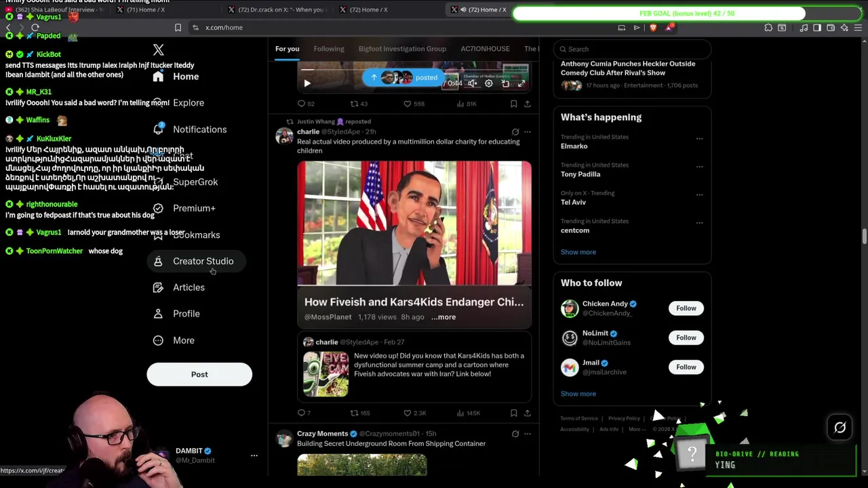868x488 pixels.
Task: Open browser extensions puzzle icon
Action: 768,27
